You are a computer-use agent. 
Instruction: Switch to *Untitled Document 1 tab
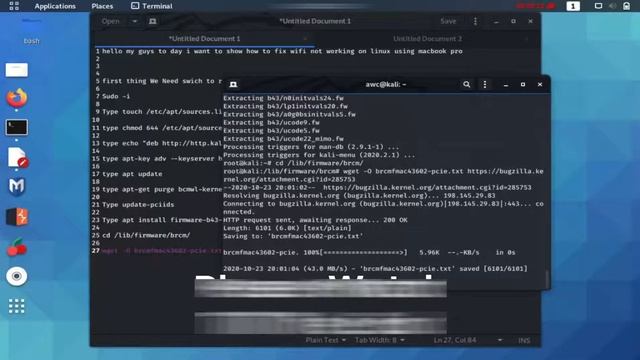coord(204,39)
